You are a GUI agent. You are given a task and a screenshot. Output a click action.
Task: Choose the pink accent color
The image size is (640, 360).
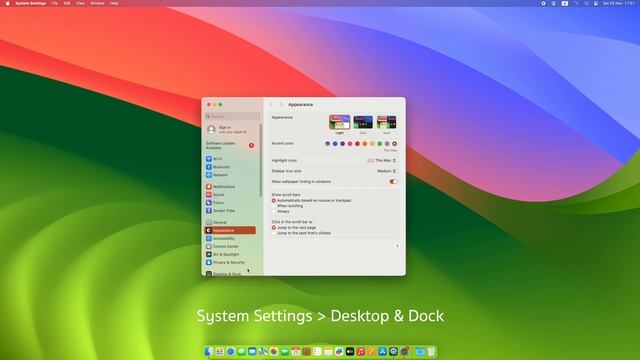pyautogui.click(x=350, y=144)
